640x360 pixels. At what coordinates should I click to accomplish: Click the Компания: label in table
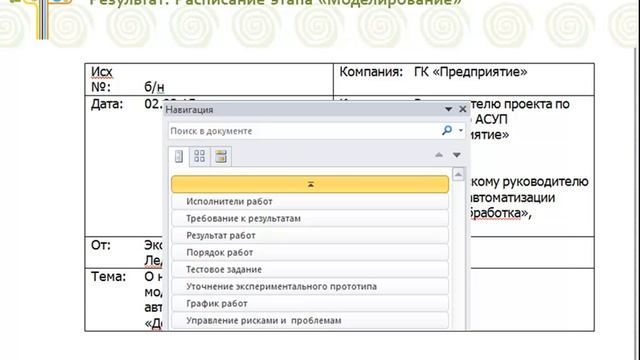click(x=371, y=72)
